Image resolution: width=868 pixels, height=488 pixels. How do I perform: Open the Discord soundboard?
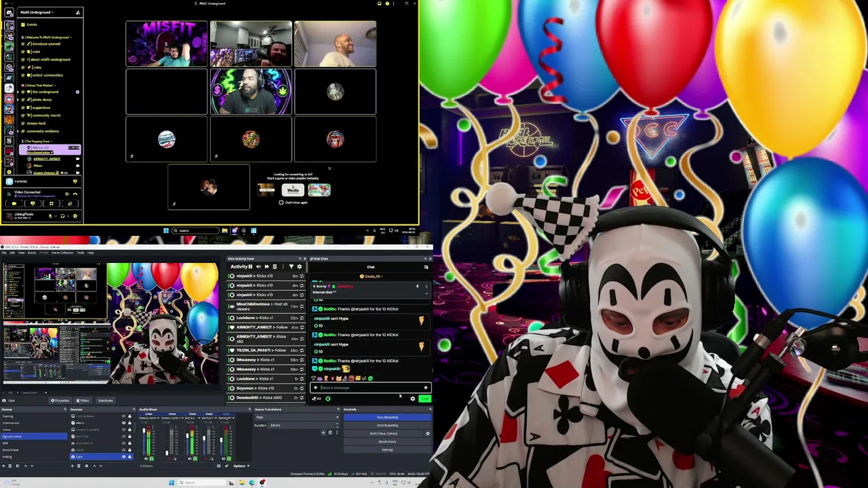point(70,203)
